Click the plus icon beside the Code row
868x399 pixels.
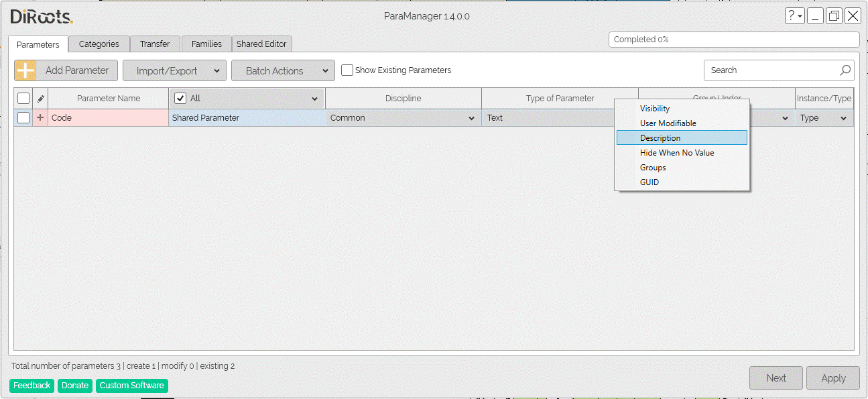tap(39, 117)
